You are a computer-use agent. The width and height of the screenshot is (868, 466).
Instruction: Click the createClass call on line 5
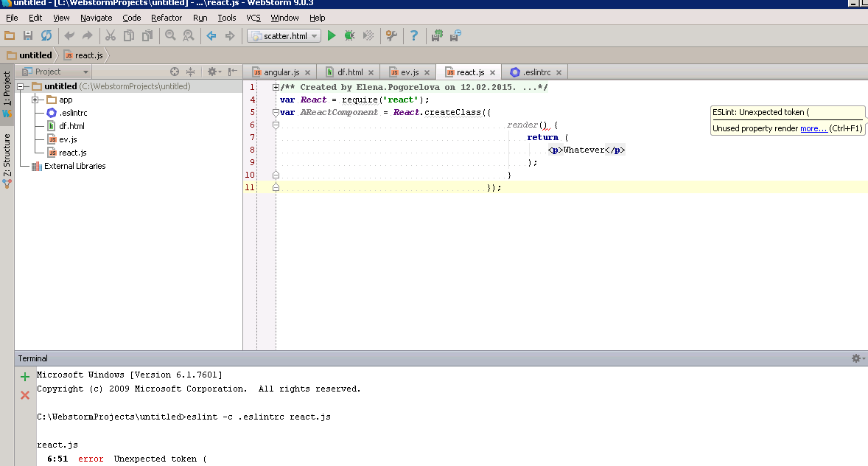pos(452,112)
